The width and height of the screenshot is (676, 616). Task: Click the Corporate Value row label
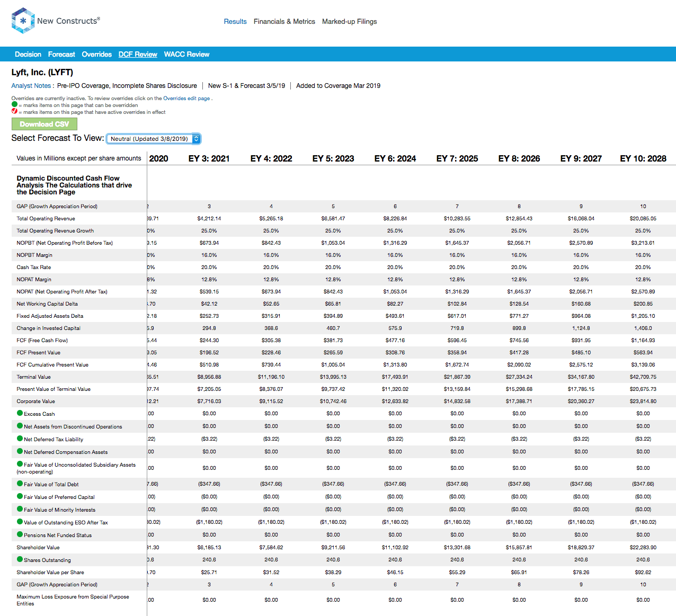36,401
